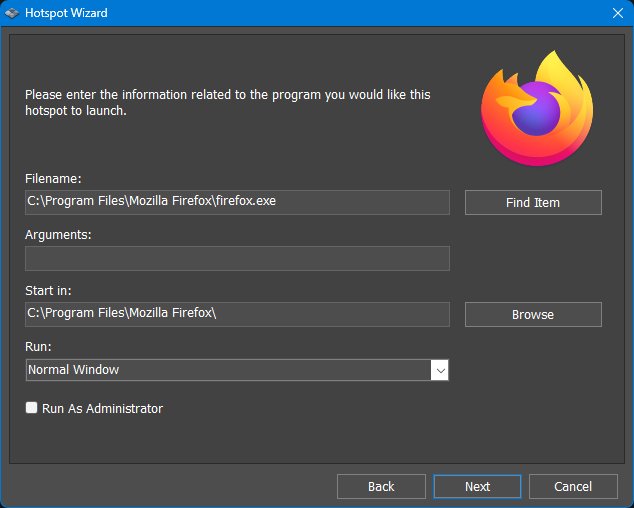The width and height of the screenshot is (634, 508).
Task: Focus the Start in path field
Action: (237, 314)
